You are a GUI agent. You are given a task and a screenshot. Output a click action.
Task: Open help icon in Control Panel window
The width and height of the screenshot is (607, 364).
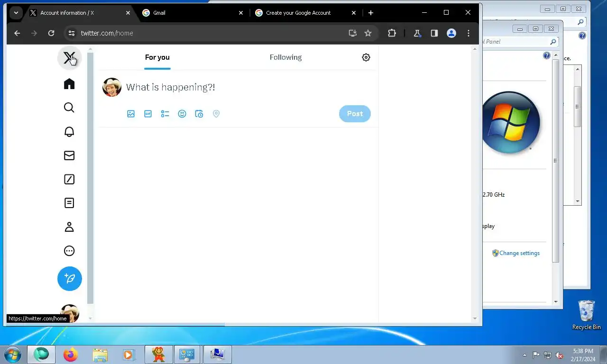pos(547,56)
